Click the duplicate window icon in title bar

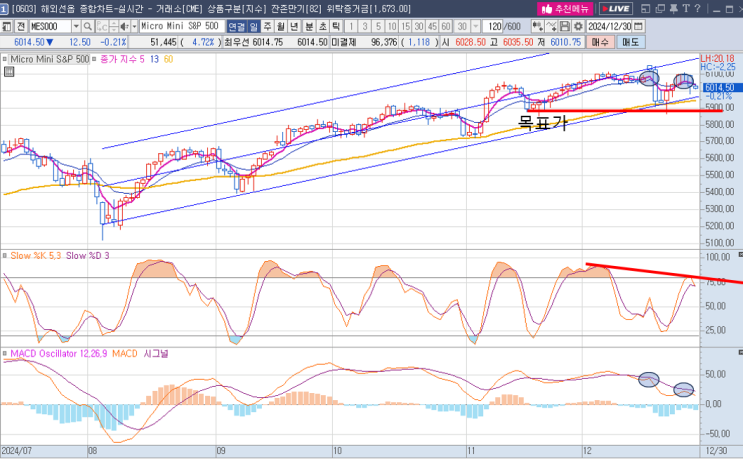click(x=660, y=9)
